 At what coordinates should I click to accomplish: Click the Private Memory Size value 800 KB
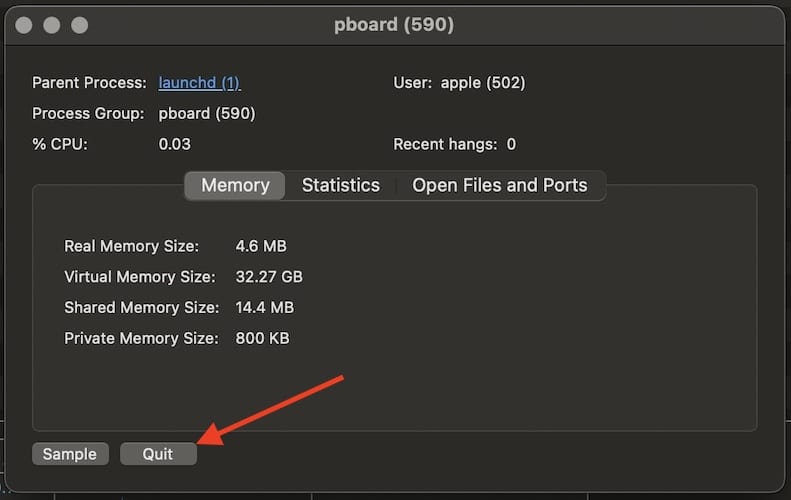262,339
